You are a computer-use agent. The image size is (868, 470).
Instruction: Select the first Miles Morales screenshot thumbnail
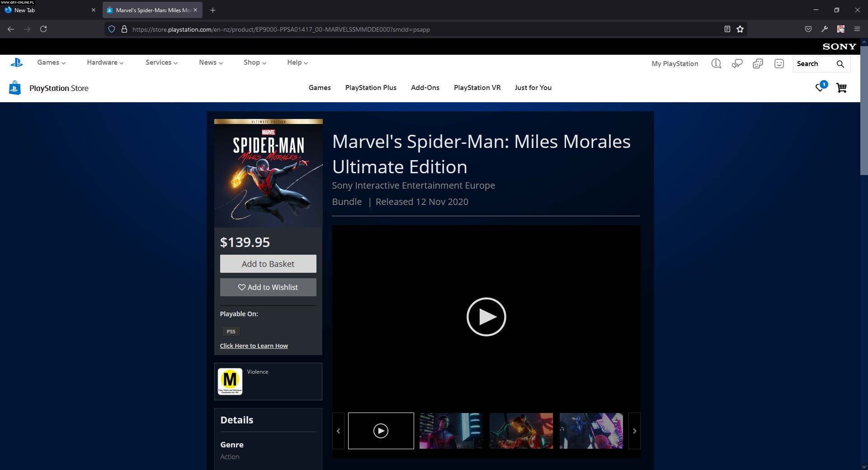click(x=451, y=431)
